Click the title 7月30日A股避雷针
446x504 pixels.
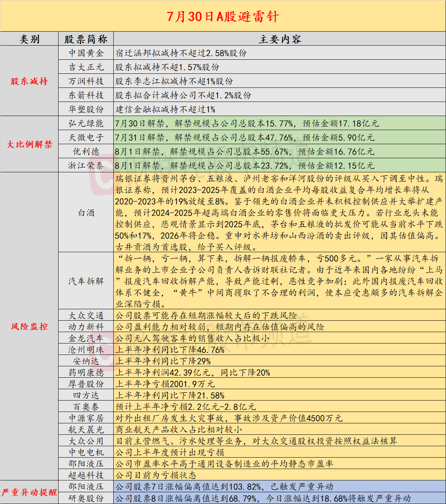point(223,16)
